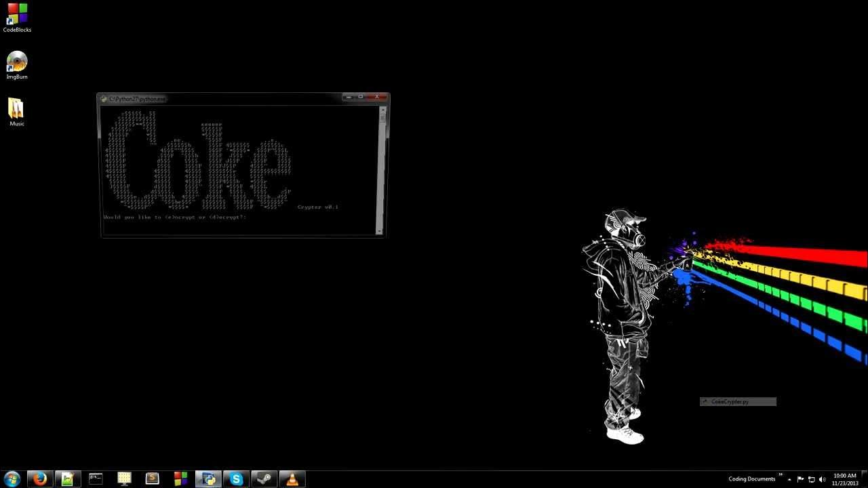The image size is (868, 488).
Task: Open Steam from the taskbar
Action: [264, 479]
